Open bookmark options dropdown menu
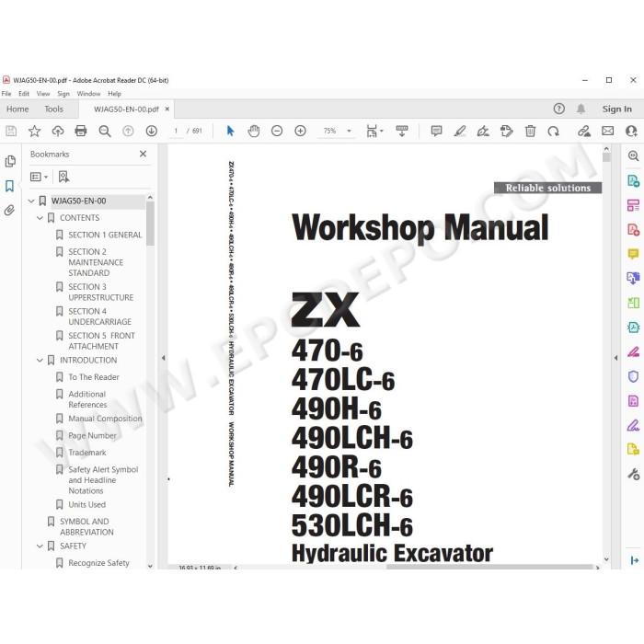Screen dimensions: 644x644 (40, 177)
